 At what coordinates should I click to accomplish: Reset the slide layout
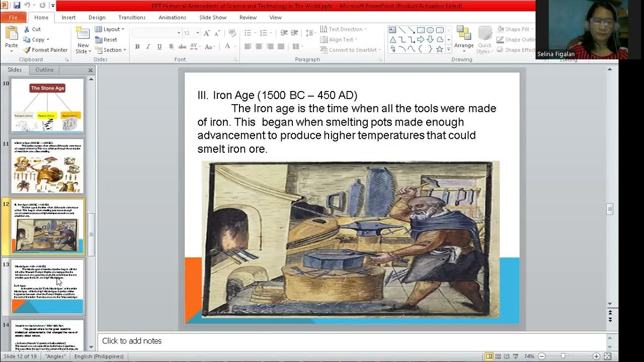(106, 40)
